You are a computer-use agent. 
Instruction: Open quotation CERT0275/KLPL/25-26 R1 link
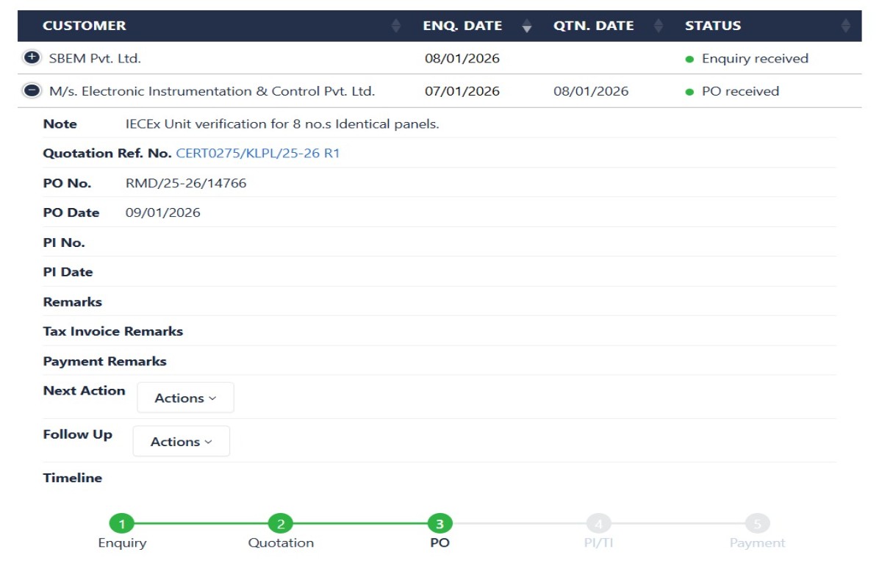(257, 154)
